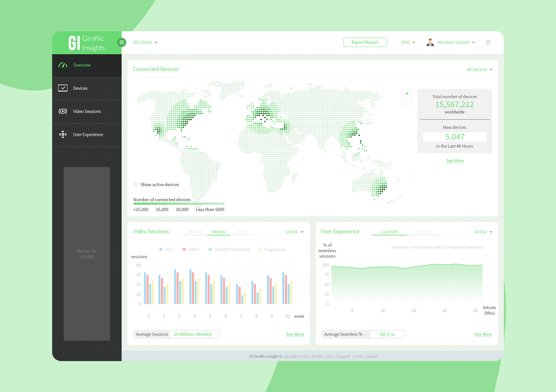Click the Average Seamless % label
This screenshot has width=556, height=392.
[x=343, y=335]
